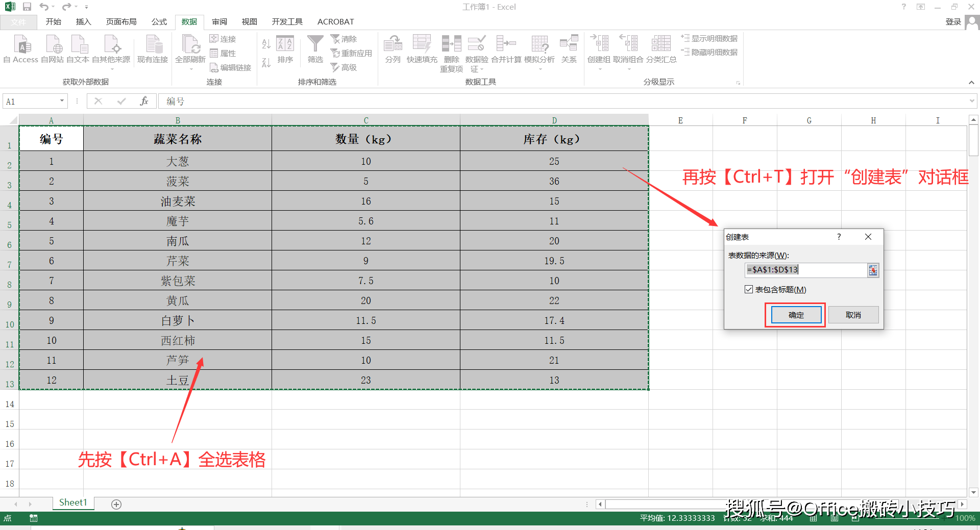Screen dimensions: 980x530
Task: Open the ACROBAT ribbon tab
Action: click(335, 21)
